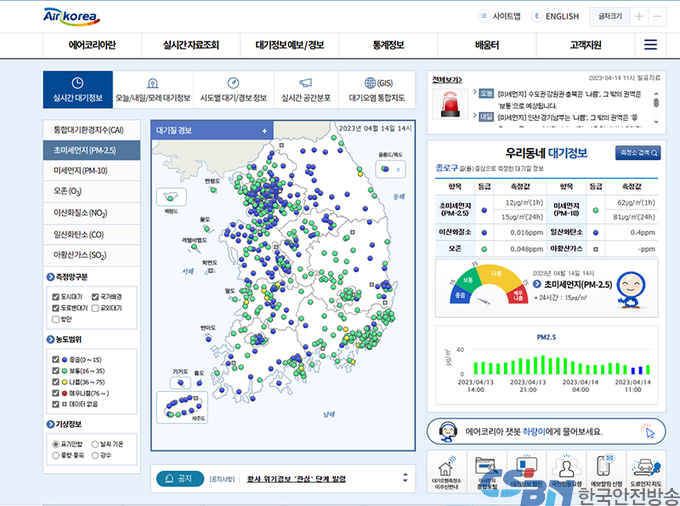The width and height of the screenshot is (680, 506).
Task: Select 이산화질소 (NO2) pollutant item
Action: [x=92, y=213]
